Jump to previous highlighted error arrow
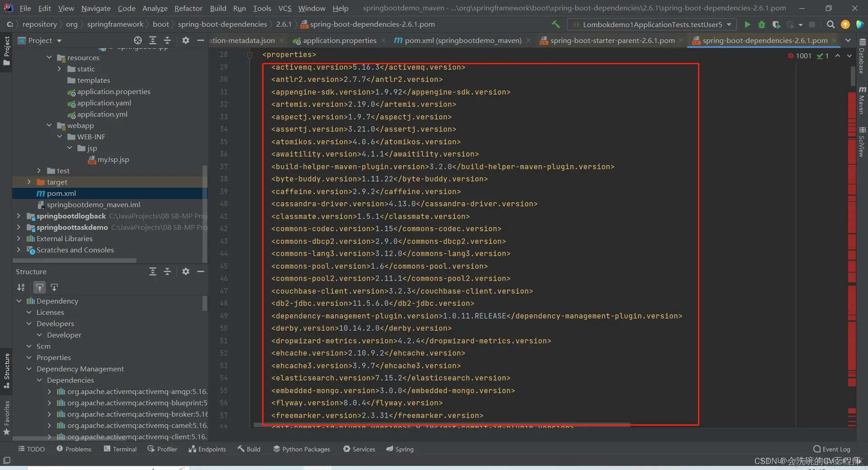 tap(838, 56)
